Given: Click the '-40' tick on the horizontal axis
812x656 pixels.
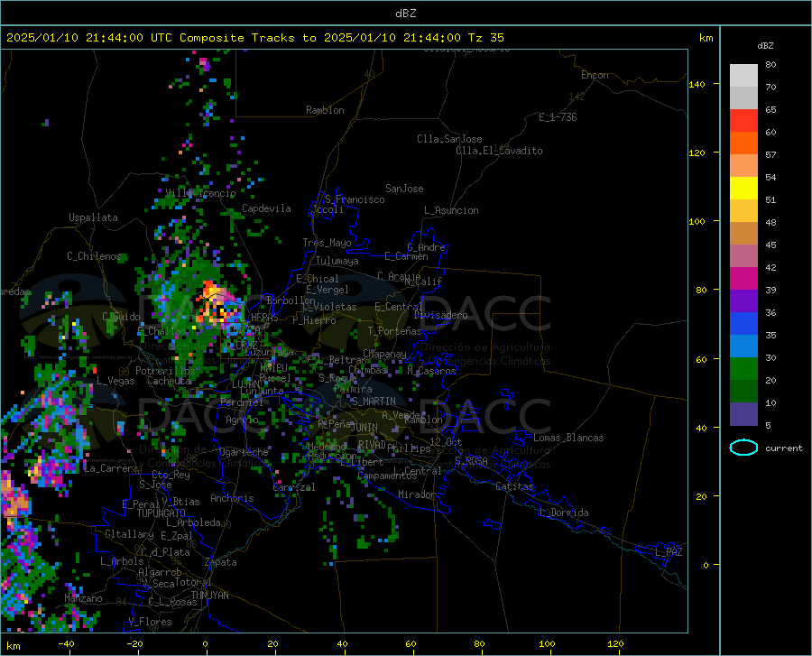Looking at the screenshot, I should pos(66,643).
